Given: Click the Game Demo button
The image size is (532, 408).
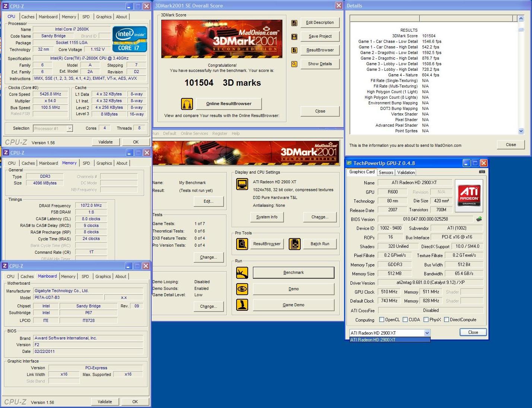Looking at the screenshot, I should pos(294,305).
